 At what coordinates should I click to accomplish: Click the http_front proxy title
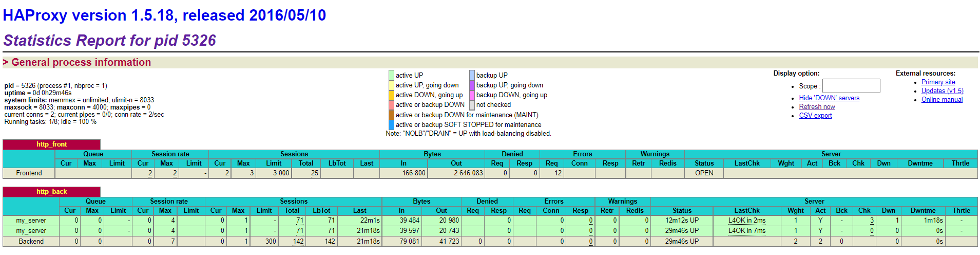(51, 144)
